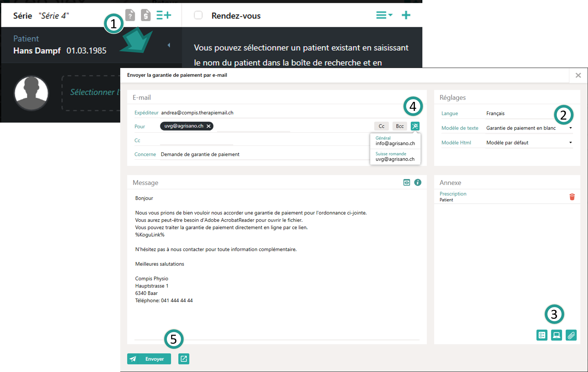Add new series with list-plus icon
This screenshot has width=588, height=372.
(x=164, y=15)
